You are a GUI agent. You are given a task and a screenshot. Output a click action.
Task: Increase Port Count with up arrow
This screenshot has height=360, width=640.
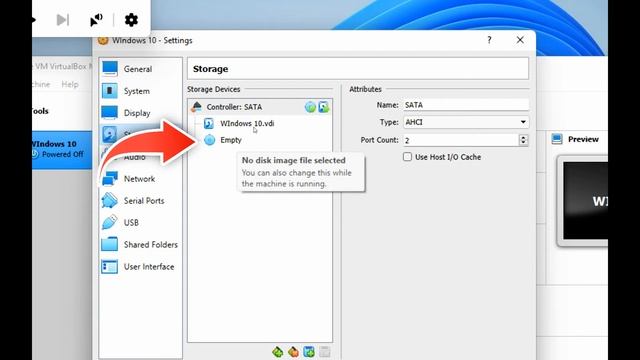point(523,137)
